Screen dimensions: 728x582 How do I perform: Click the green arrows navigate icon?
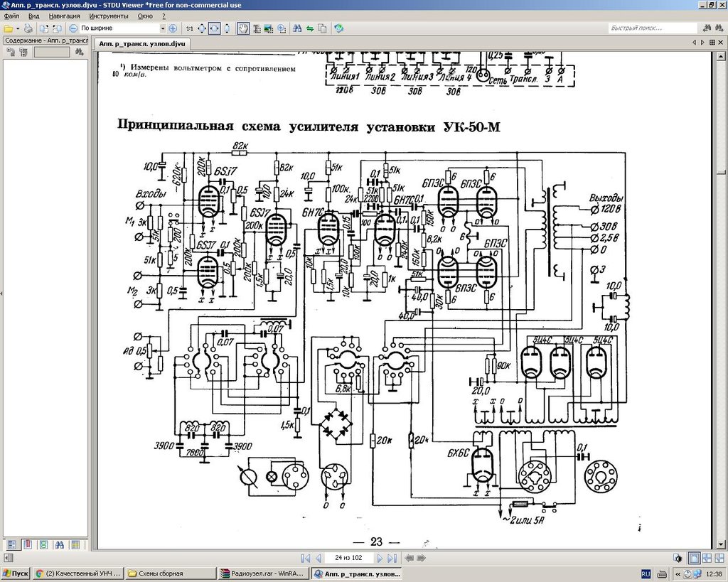pos(310,28)
